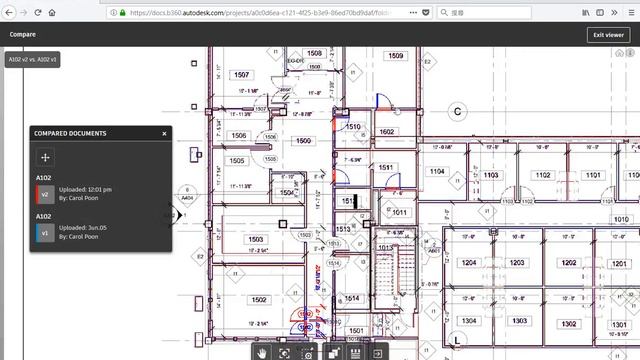Click room label 1302
The image size is (640, 360).
coord(569,324)
